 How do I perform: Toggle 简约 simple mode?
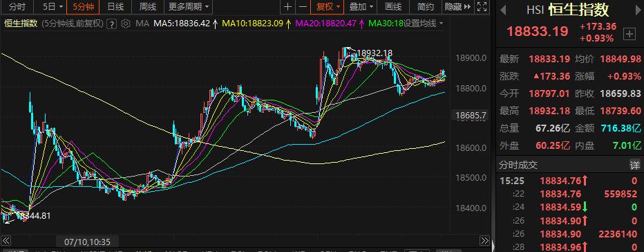[x=425, y=7]
